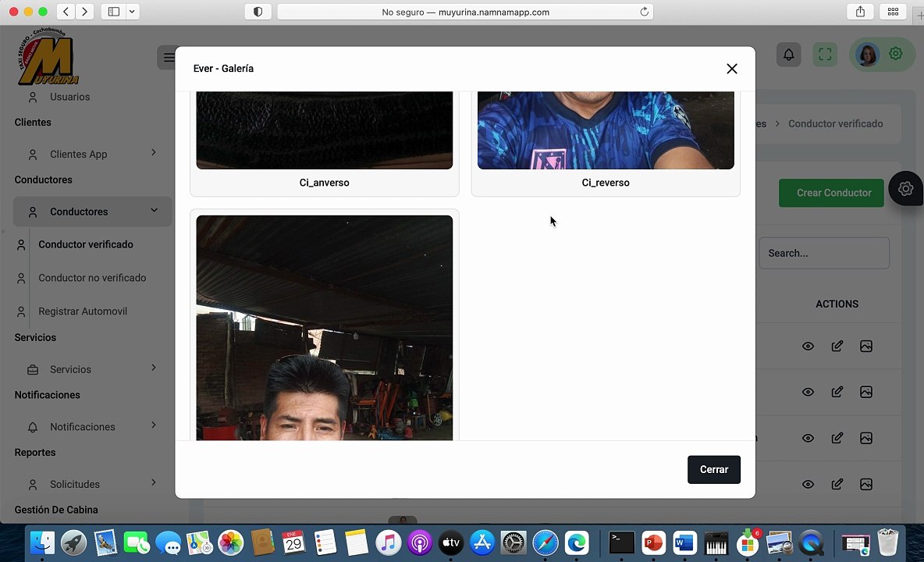The height and width of the screenshot is (562, 924).
Task: Expand the Servicios submenu chevron
Action: tap(153, 368)
